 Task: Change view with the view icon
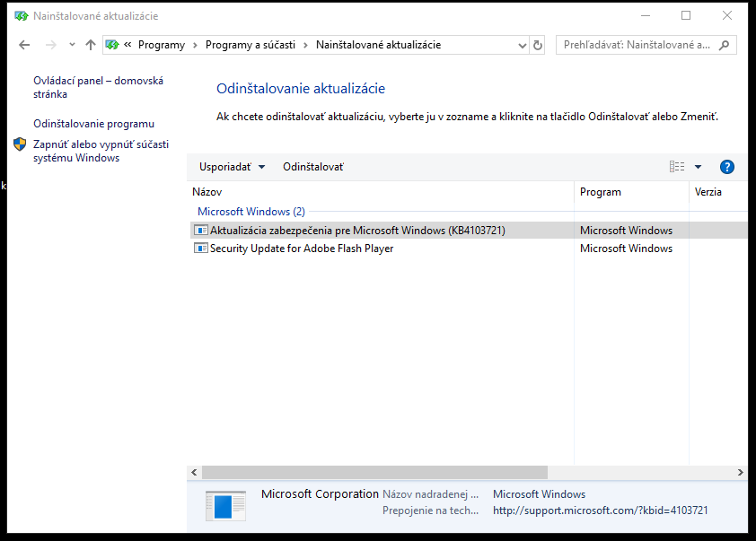677,167
